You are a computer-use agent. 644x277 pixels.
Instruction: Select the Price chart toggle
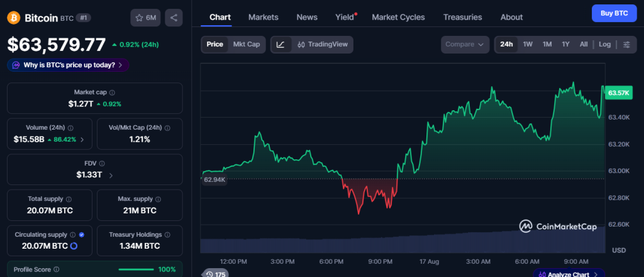coord(215,45)
